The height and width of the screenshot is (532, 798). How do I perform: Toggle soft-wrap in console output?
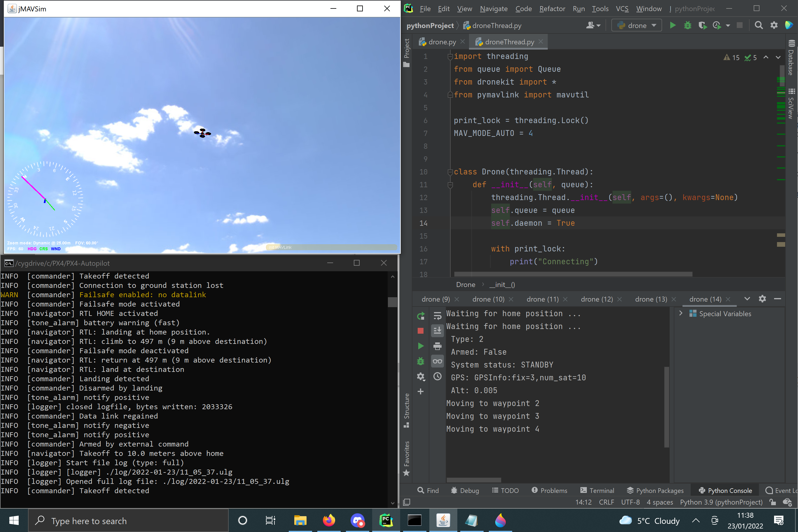click(437, 316)
